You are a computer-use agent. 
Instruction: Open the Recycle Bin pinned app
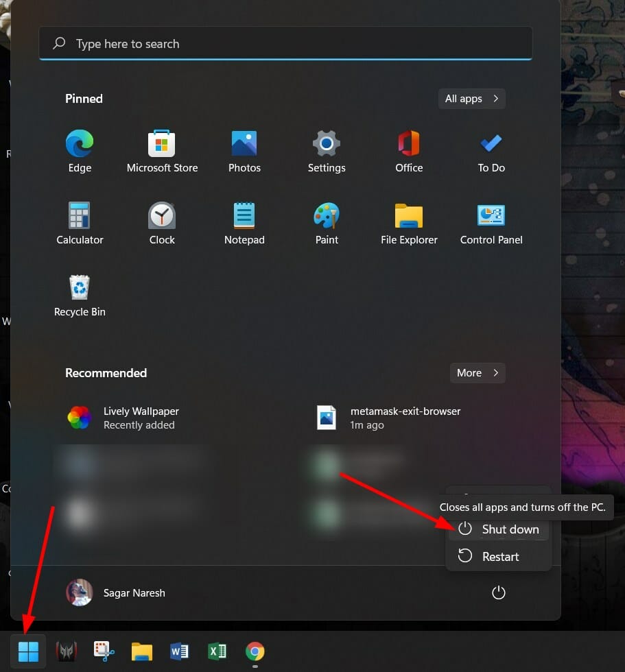(80, 296)
